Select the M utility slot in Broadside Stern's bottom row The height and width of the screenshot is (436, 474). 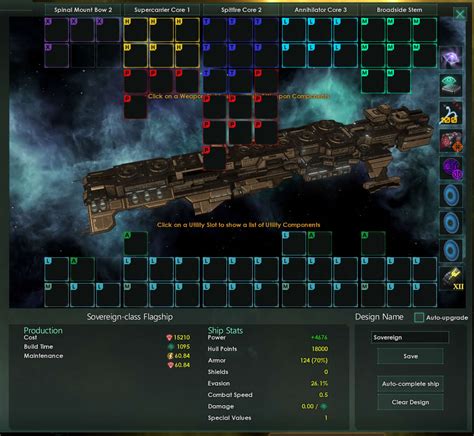(x=373, y=295)
